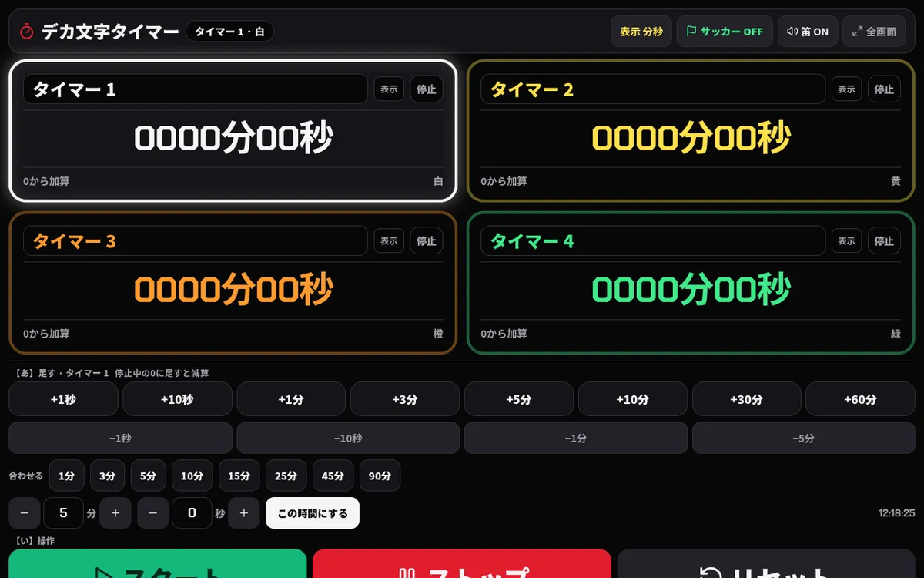Increase minutes with the plus stepper

point(115,513)
